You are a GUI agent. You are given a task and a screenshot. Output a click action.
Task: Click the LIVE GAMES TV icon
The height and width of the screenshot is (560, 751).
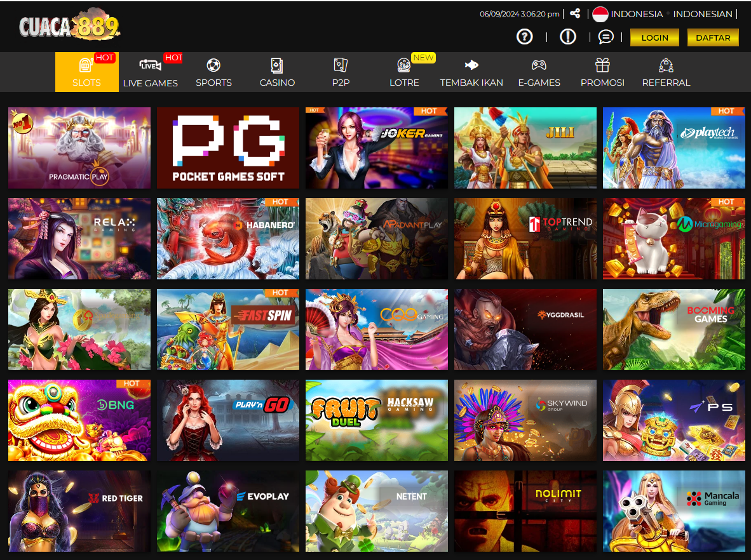point(150,65)
